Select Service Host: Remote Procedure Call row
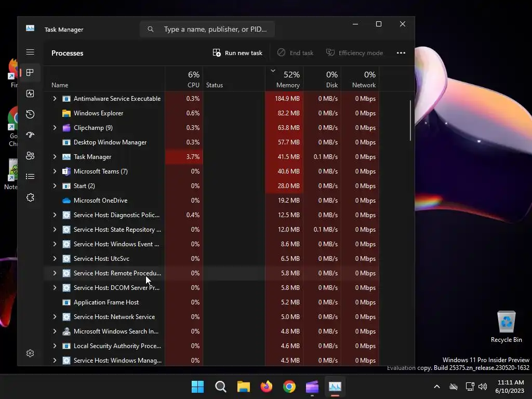Viewport: 532px width, 399px height. coord(212,273)
